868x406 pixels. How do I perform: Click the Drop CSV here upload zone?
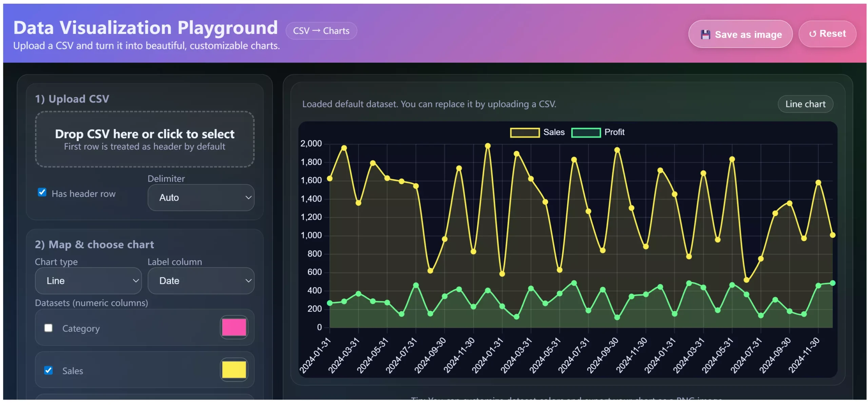(145, 140)
